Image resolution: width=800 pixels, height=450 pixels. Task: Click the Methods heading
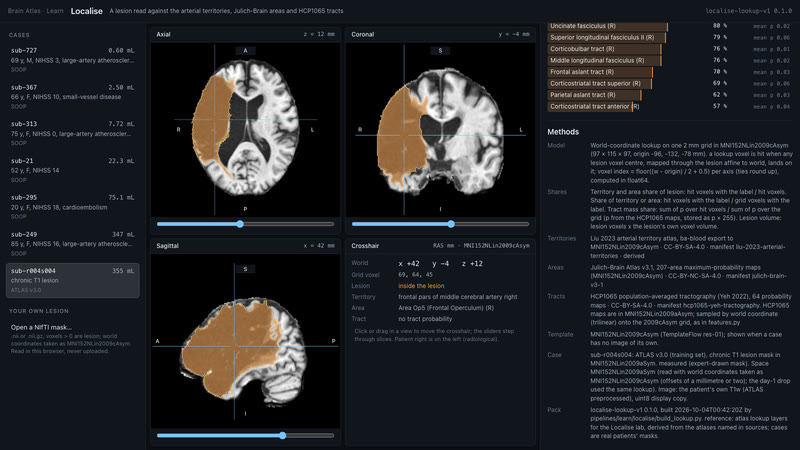(563, 132)
